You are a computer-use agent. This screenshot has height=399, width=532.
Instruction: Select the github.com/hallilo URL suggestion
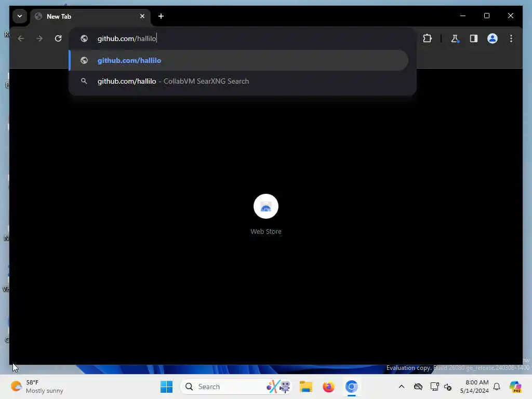click(238, 60)
